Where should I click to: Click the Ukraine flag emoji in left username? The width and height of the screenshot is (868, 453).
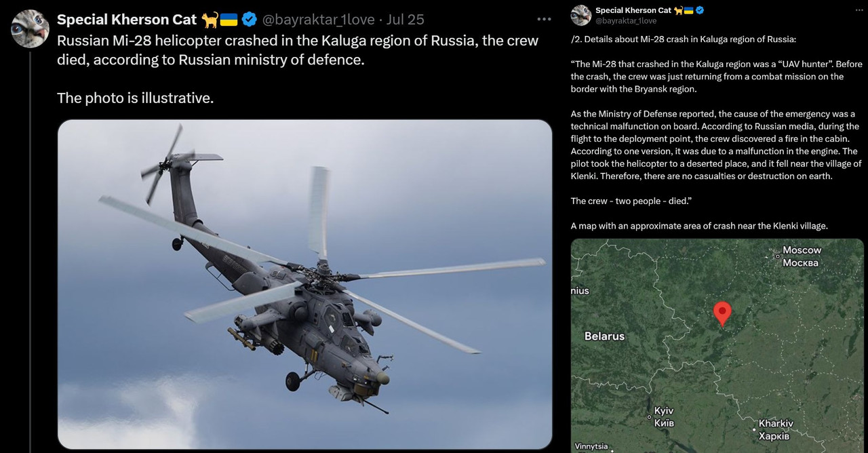point(229,20)
